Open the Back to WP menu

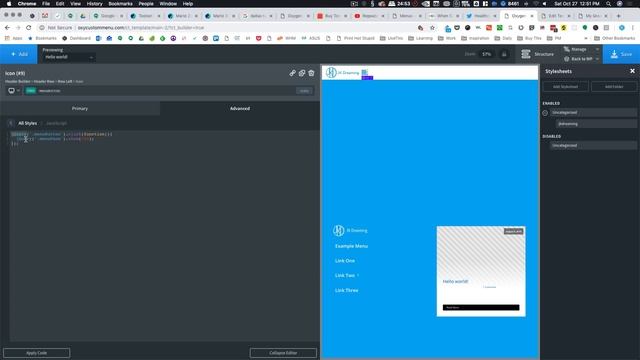(581, 59)
